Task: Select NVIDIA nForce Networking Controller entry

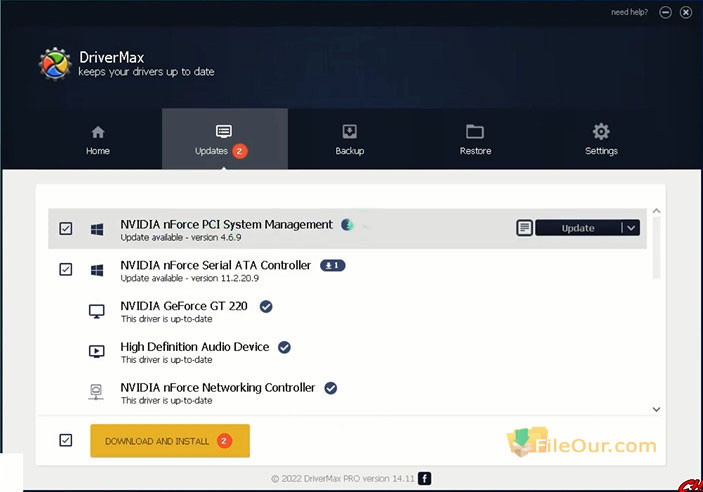Action: pos(347,392)
